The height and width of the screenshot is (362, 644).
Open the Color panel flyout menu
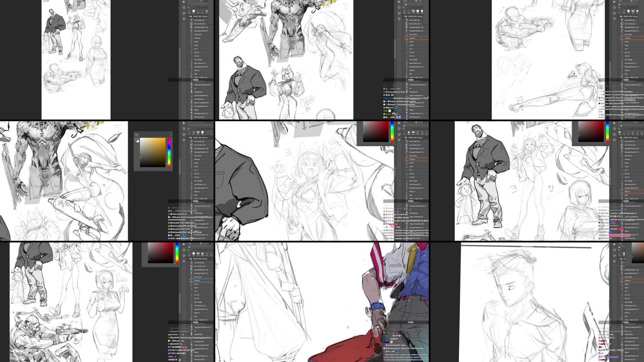pos(171,135)
